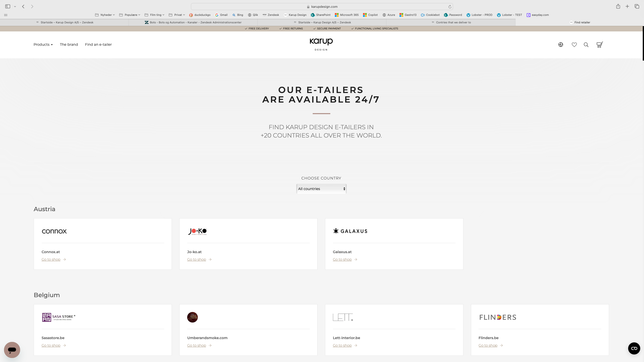Click Go to shop under Flinders.be
This screenshot has height=362, width=644.
[488, 345]
